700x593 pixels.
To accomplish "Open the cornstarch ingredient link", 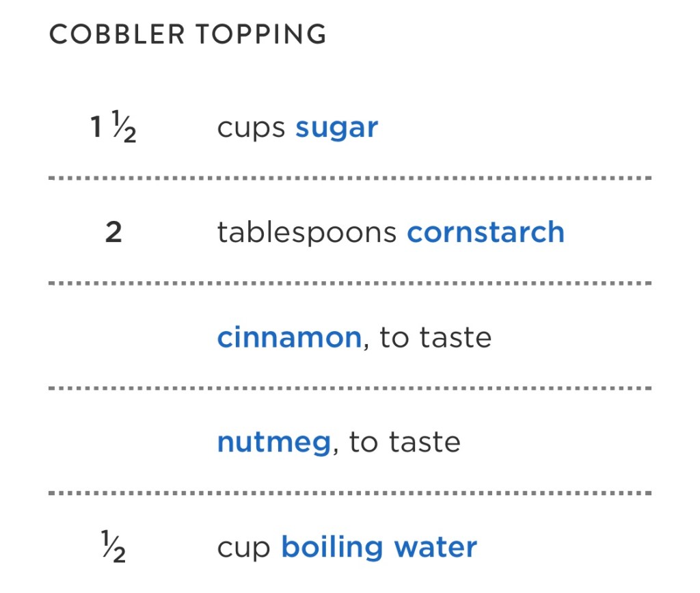I will [x=485, y=233].
